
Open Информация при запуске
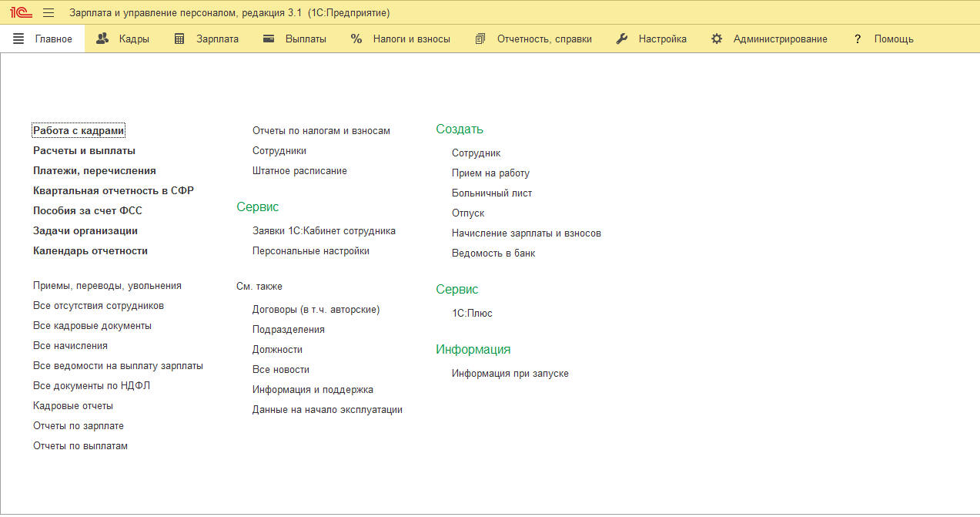pyautogui.click(x=510, y=374)
